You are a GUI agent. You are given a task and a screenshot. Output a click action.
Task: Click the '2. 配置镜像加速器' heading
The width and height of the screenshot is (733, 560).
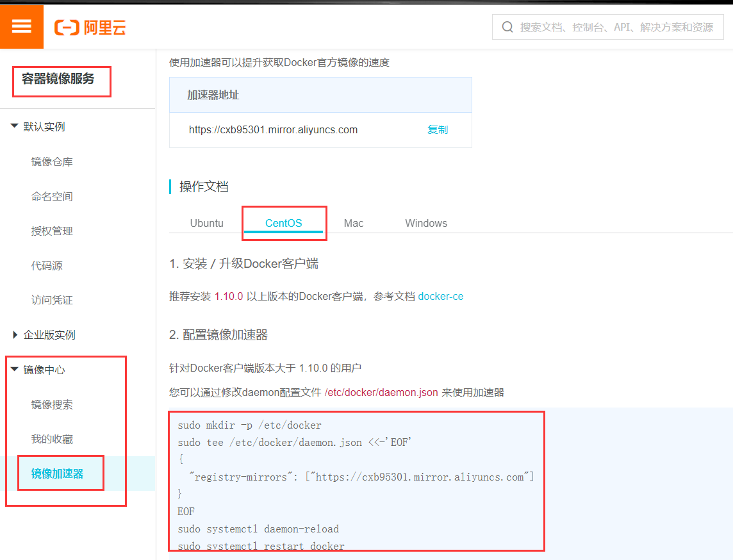click(218, 334)
